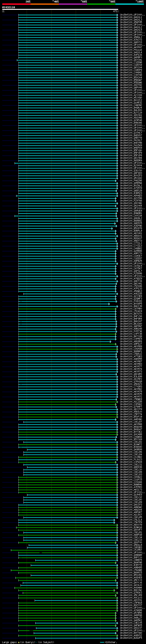Select the UniRef100_A1CZD5 label

131,402
